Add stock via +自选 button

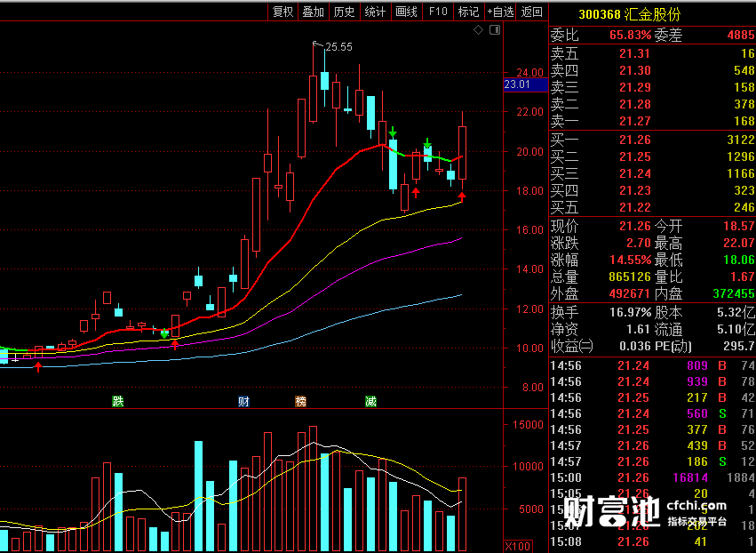click(x=500, y=12)
